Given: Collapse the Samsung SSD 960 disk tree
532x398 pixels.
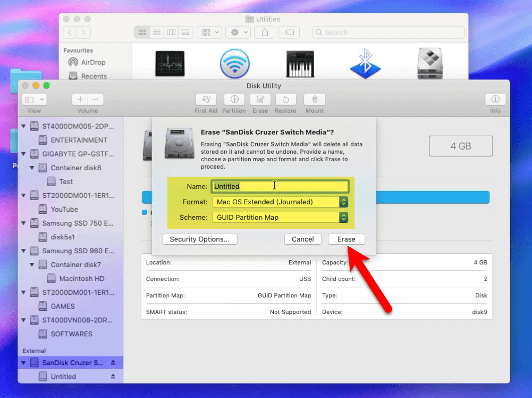Looking at the screenshot, I should click(23, 251).
